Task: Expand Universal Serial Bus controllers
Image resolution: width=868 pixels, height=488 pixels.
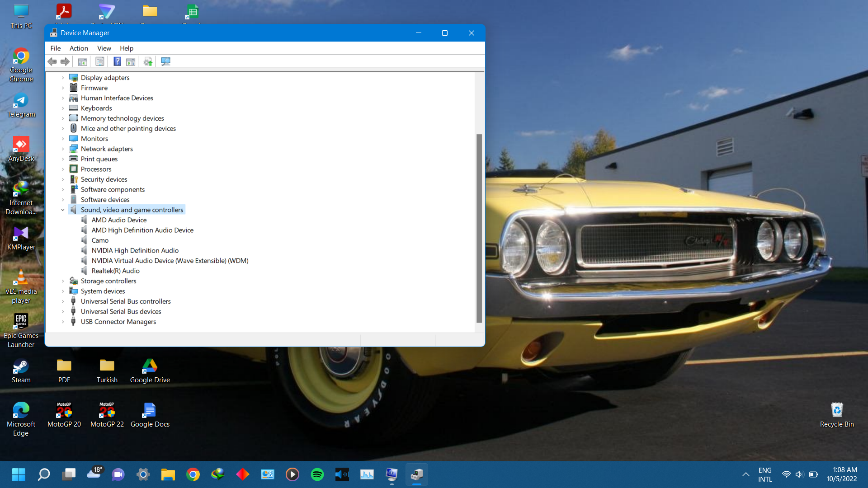Action: 63,301
